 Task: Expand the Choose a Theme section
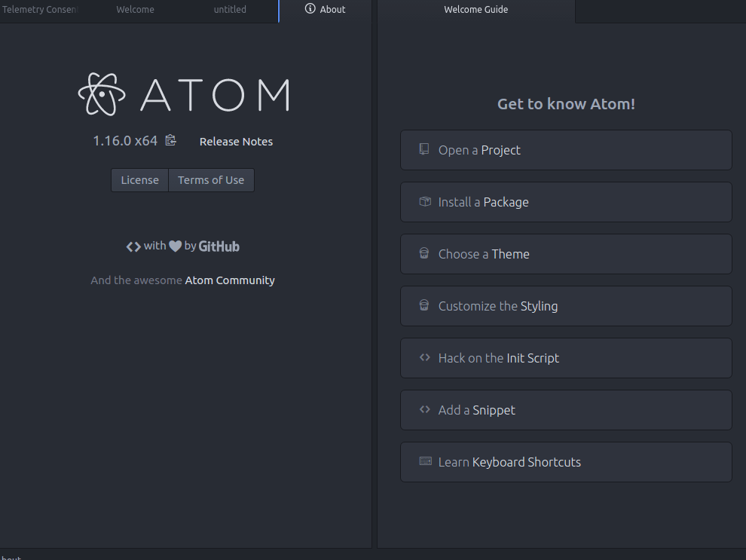tap(566, 254)
